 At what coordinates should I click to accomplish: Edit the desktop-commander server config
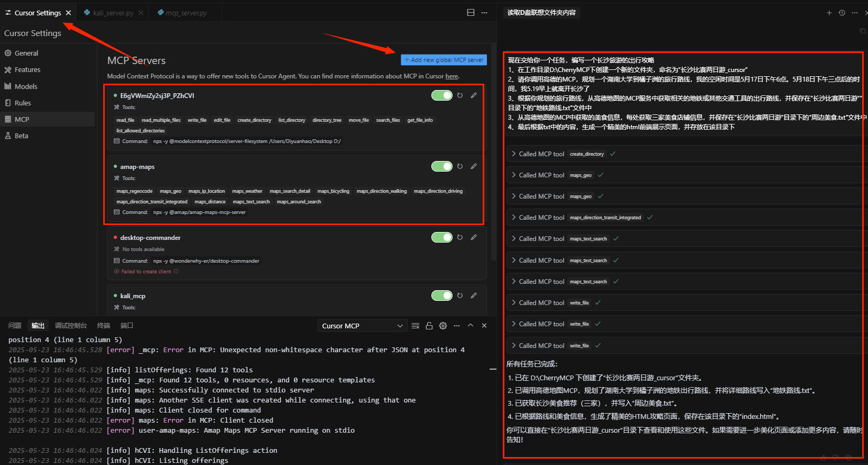point(474,237)
